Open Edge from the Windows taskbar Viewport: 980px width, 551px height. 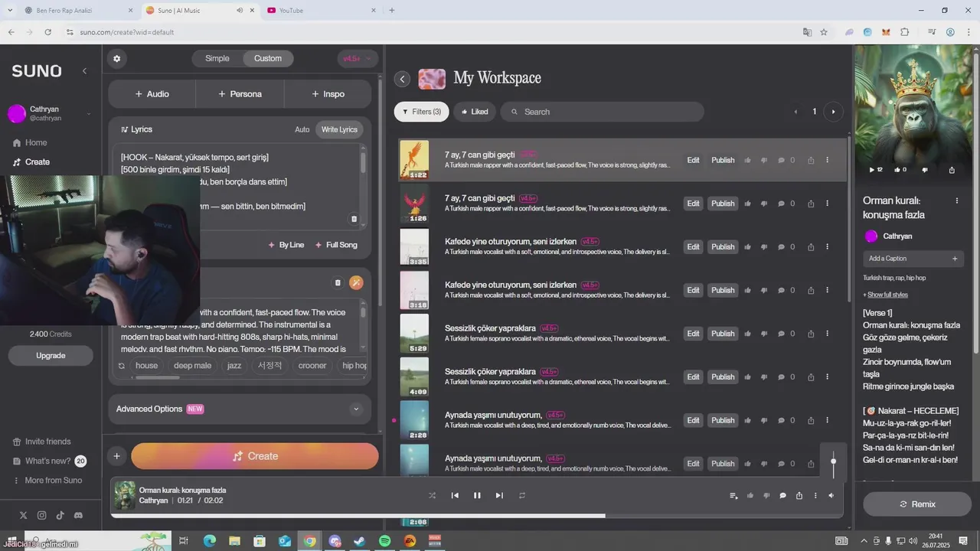click(x=209, y=541)
